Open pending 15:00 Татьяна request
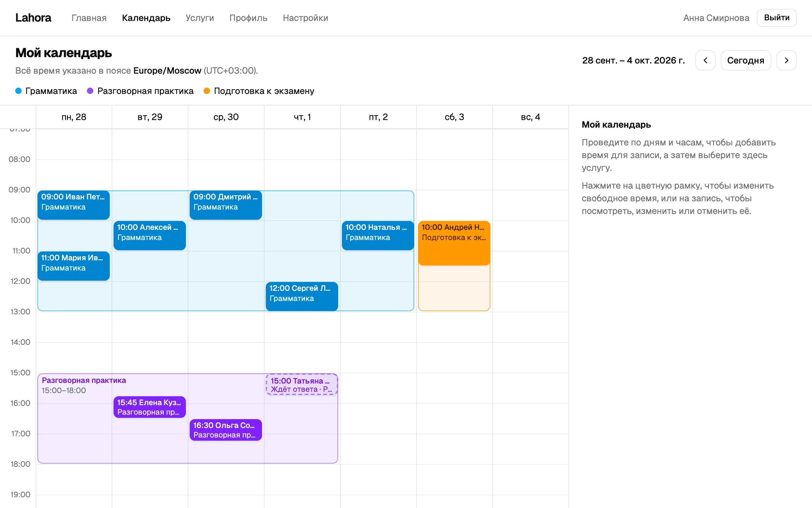Screen dimensions: 812x508 click(x=302, y=384)
